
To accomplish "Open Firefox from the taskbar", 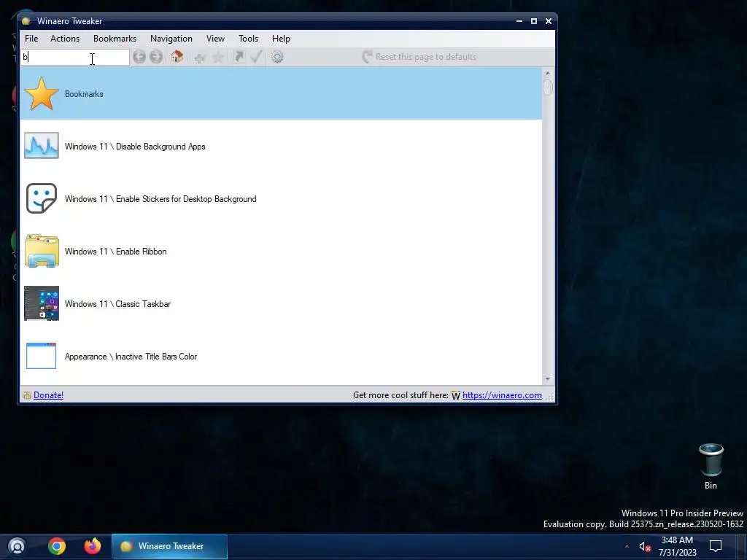I will 93,546.
